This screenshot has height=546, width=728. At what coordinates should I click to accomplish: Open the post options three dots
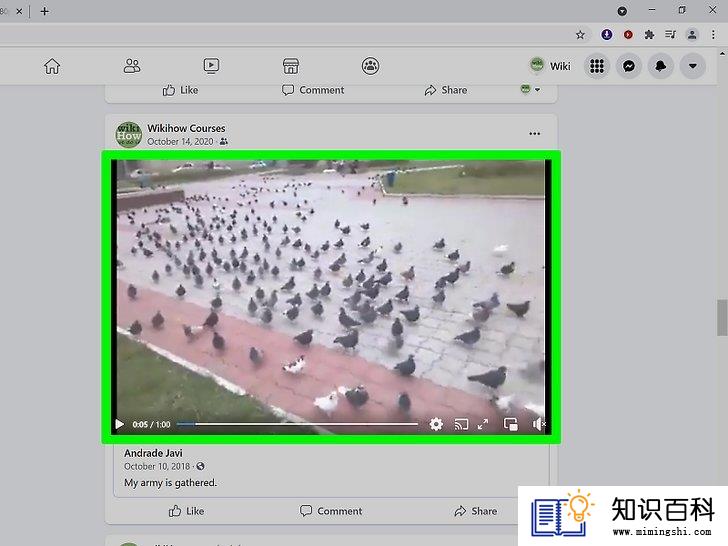[534, 134]
